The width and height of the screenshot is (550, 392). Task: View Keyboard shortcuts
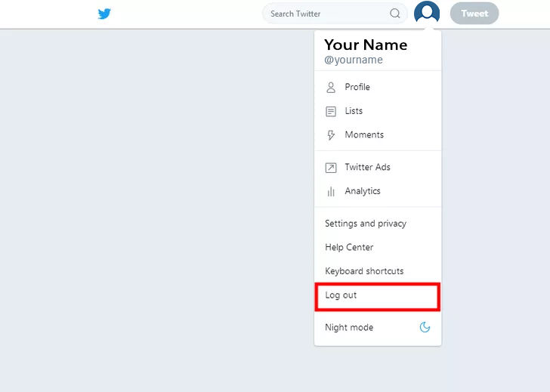click(x=378, y=271)
